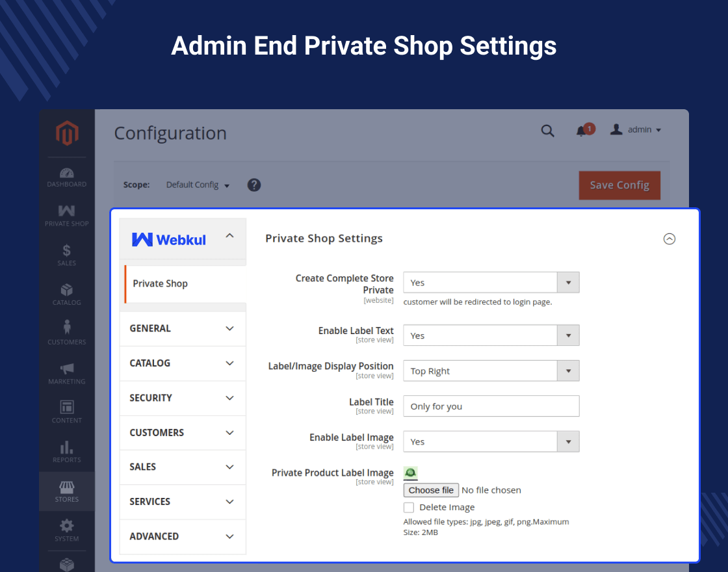Open the Content layout icon menu
Image resolution: width=728 pixels, height=572 pixels.
66,412
